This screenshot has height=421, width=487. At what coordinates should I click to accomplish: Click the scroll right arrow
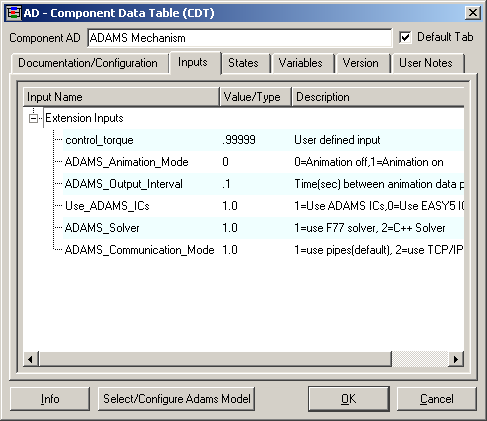click(456, 359)
